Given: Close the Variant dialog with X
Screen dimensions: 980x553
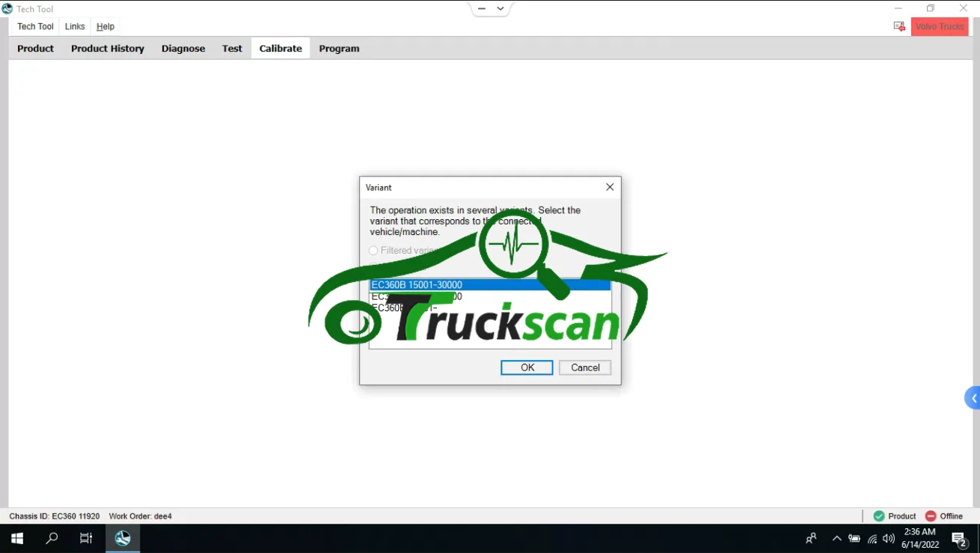Looking at the screenshot, I should coord(610,187).
